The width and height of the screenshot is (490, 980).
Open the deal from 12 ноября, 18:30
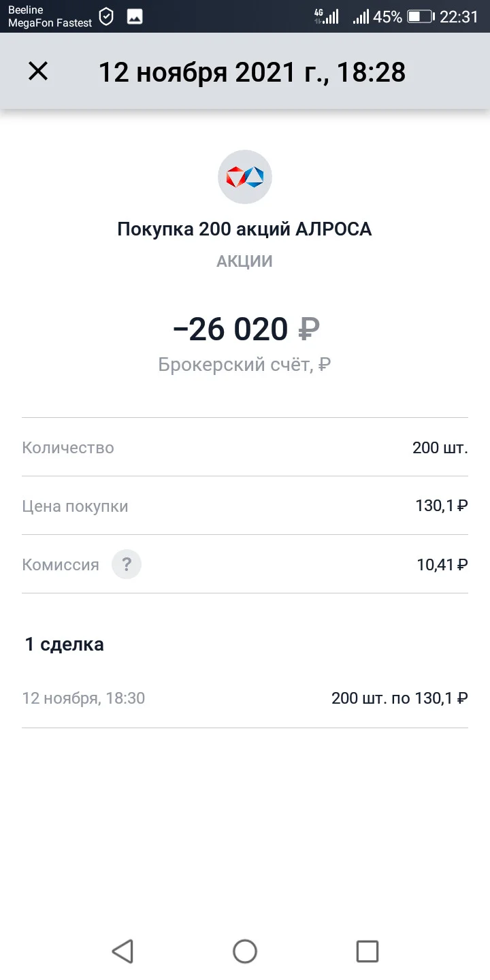tap(245, 698)
